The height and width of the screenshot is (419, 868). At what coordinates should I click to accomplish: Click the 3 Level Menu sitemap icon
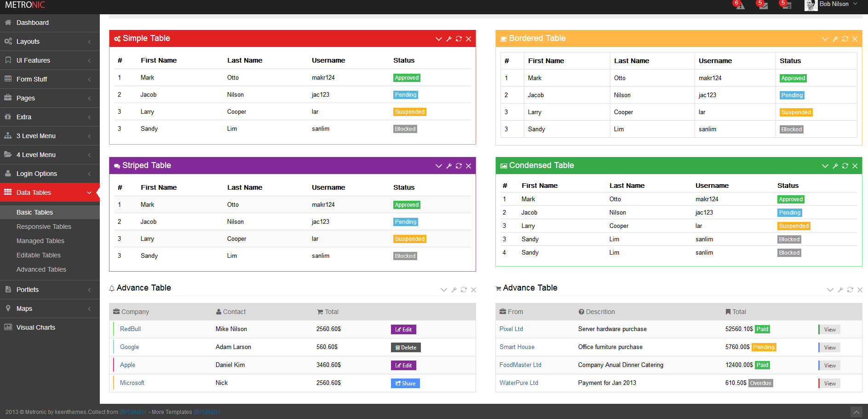(x=8, y=135)
